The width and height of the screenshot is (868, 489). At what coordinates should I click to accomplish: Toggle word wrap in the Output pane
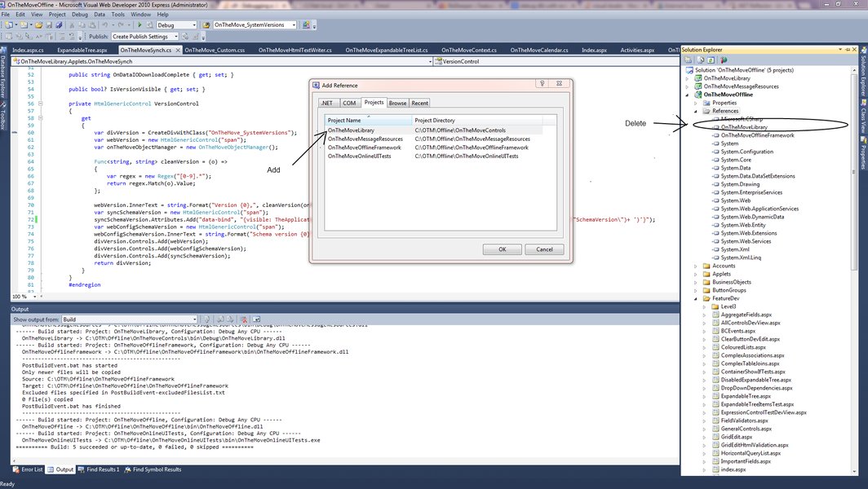click(x=256, y=319)
